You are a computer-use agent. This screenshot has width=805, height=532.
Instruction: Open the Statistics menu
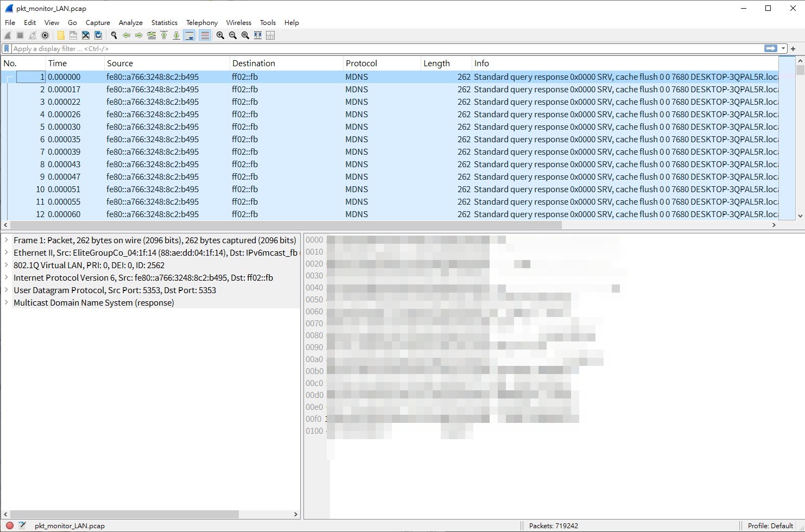point(164,23)
